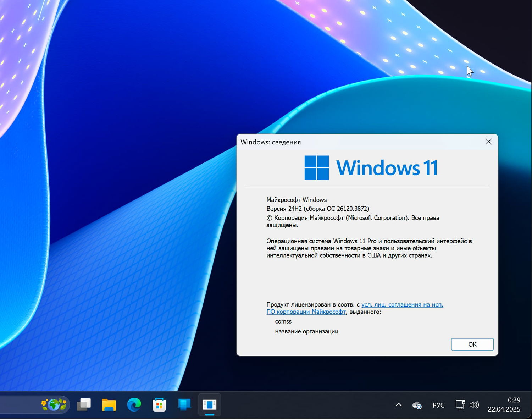532x419 pixels.
Task: Open Task View from the taskbar
Action: pos(84,404)
